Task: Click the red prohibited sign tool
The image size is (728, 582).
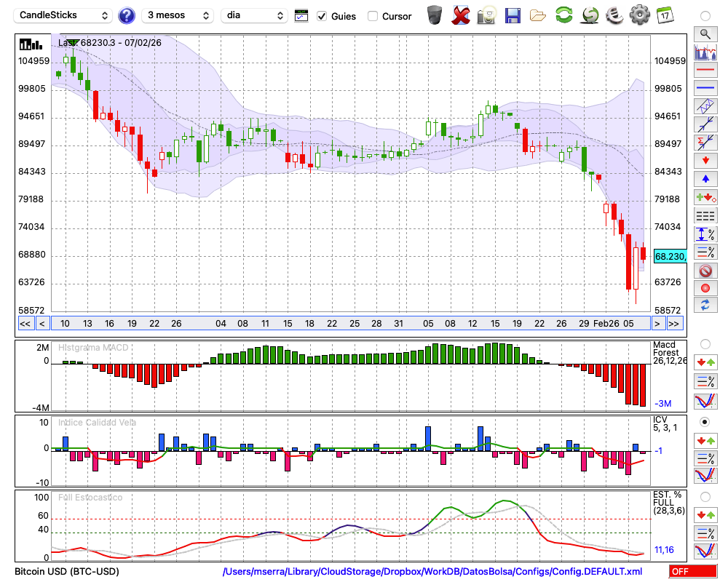Action: [x=705, y=270]
